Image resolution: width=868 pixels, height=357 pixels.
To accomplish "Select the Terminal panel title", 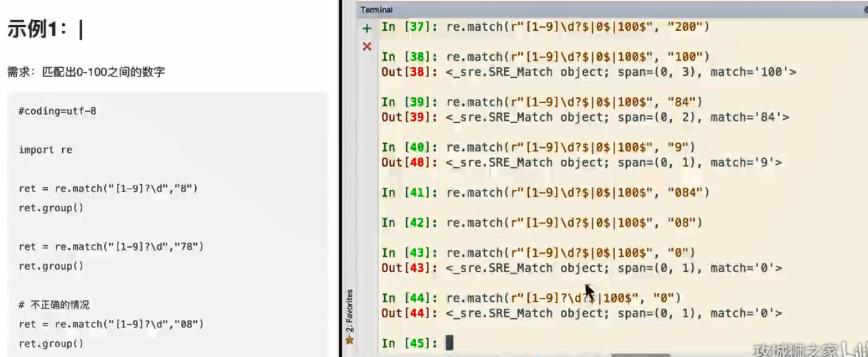I will pos(377,9).
